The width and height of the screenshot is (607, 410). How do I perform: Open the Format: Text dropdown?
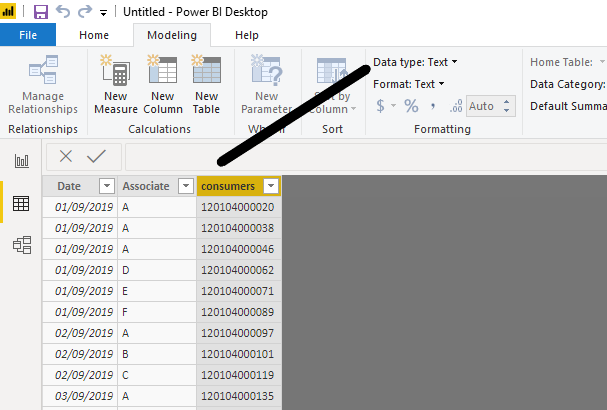pyautogui.click(x=408, y=84)
